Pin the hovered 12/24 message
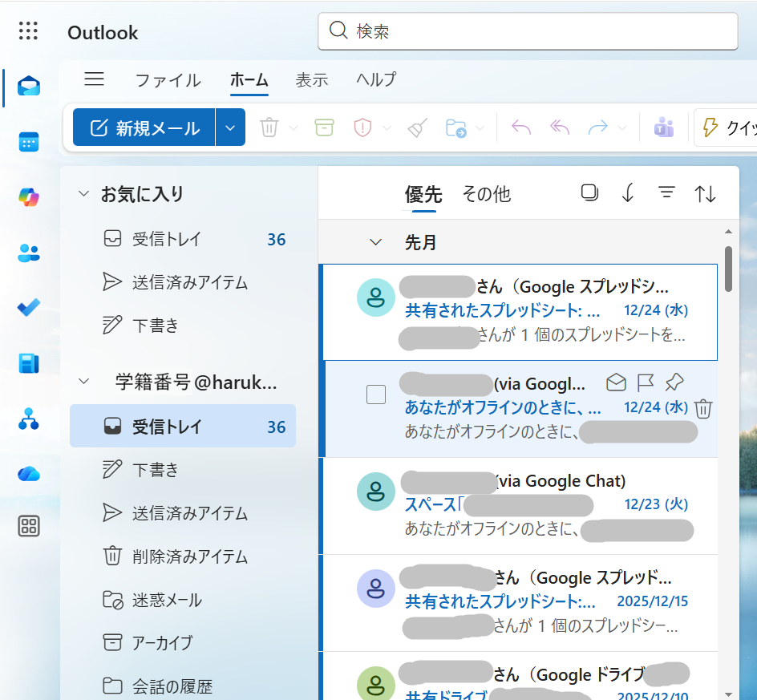The image size is (757, 700). click(674, 382)
